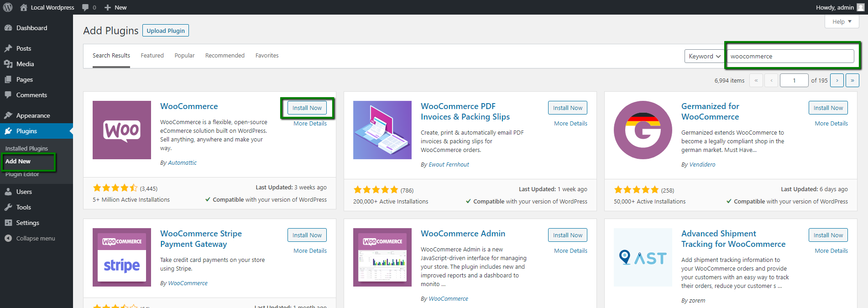Click the WooCommerce Admin plugin thumbnail

click(382, 257)
